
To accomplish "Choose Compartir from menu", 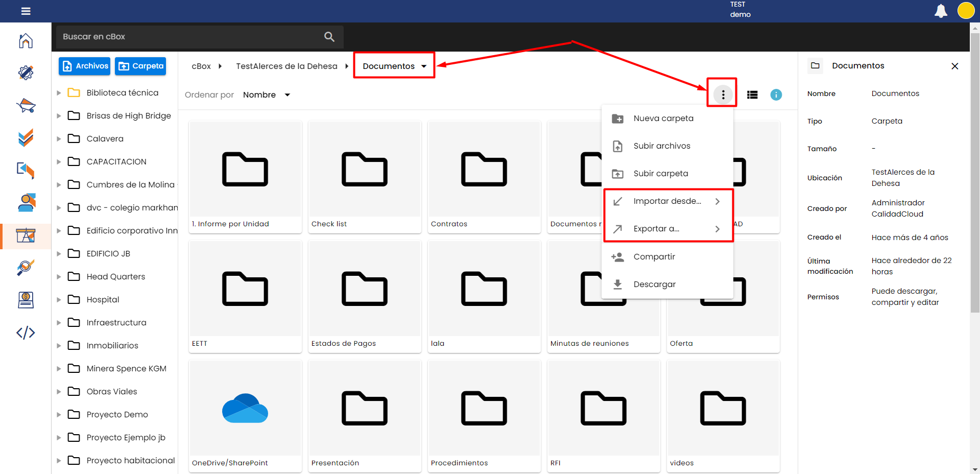I will tap(667, 256).
